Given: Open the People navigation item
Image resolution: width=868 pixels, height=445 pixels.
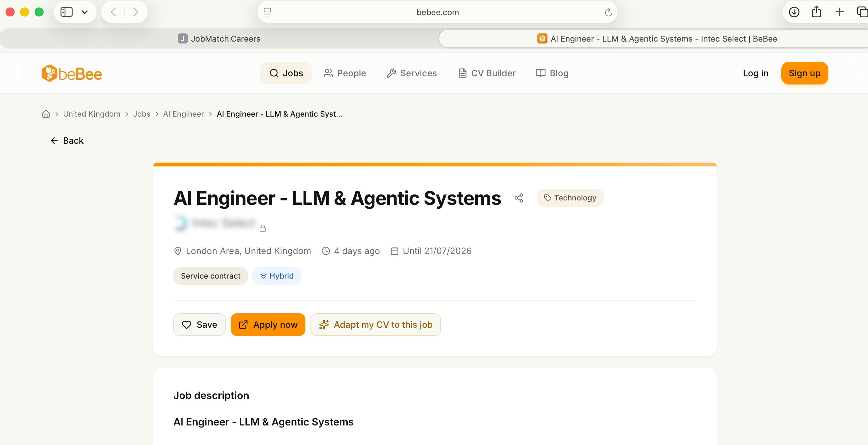Looking at the screenshot, I should click(345, 73).
